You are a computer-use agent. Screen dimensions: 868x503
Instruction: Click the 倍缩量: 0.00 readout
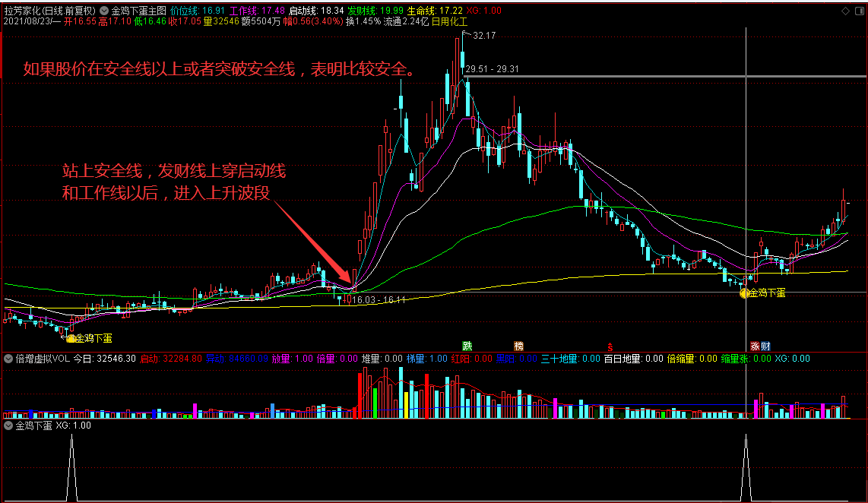tap(692, 359)
